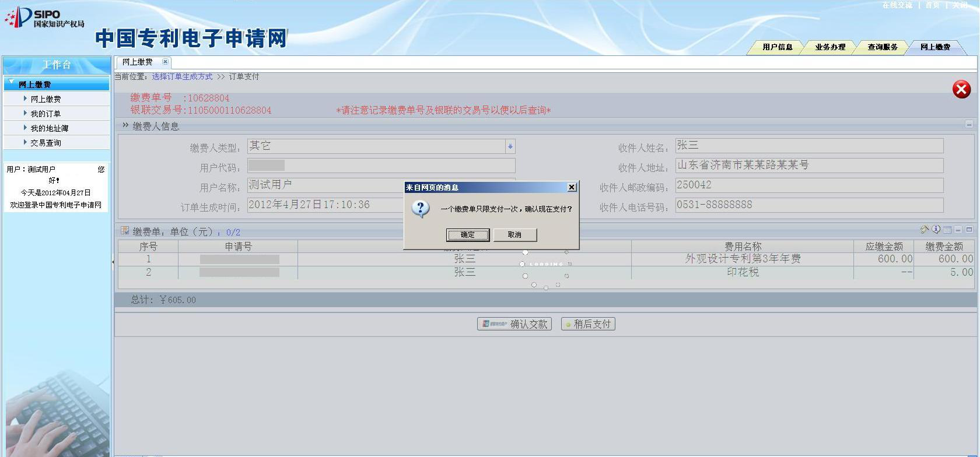Minimize the 缴费单 panel
The image size is (980, 457).
pyautogui.click(x=958, y=230)
